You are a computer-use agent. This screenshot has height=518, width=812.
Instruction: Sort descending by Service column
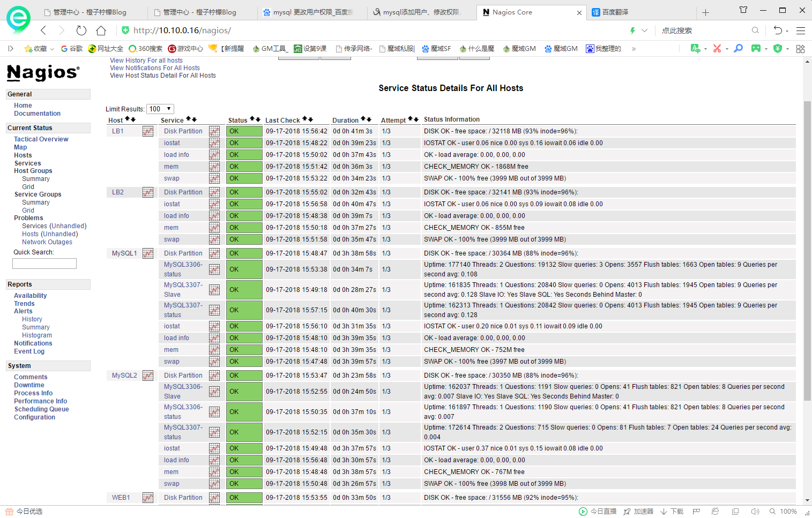click(x=195, y=119)
